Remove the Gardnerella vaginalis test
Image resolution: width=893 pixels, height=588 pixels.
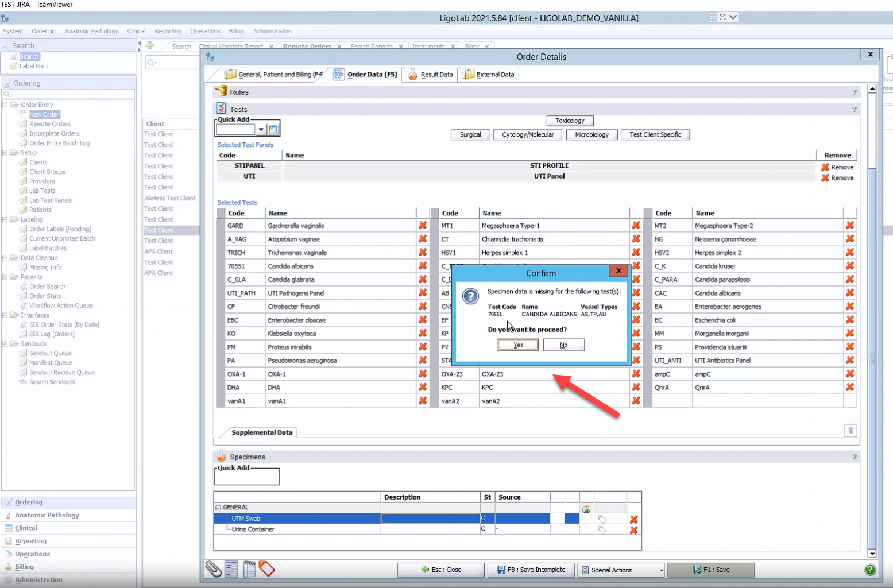(423, 226)
